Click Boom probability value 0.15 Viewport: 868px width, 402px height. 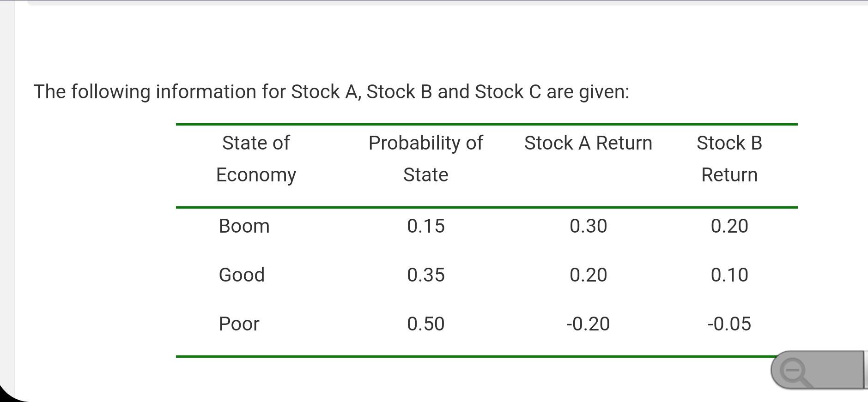pos(425,226)
